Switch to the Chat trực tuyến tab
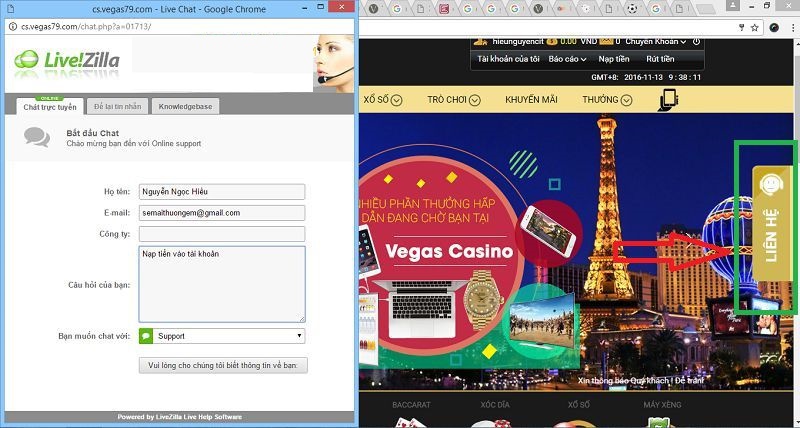This screenshot has width=800, height=428. tap(49, 107)
